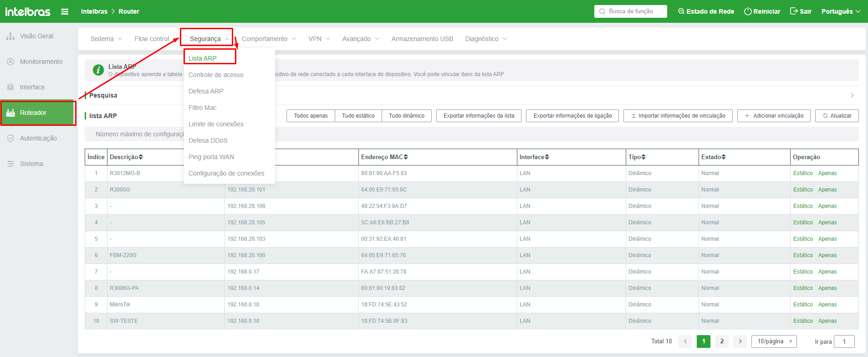This screenshot has width=868, height=357.
Task: Click the Estado de Rede icon
Action: point(681,11)
